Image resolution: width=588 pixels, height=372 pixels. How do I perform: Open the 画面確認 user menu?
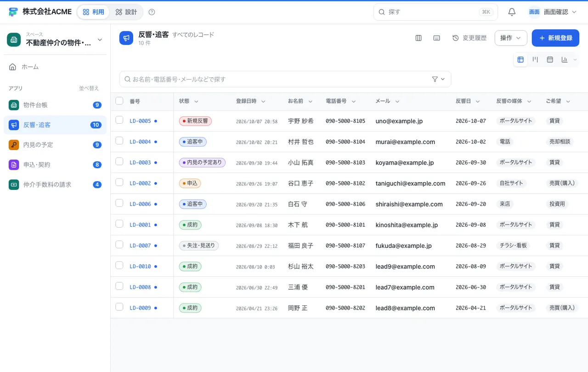[x=553, y=12]
